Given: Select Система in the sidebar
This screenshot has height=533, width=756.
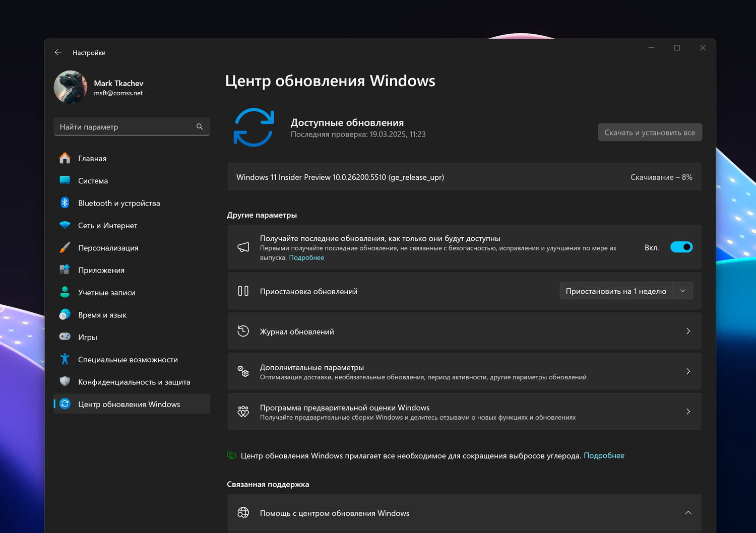Looking at the screenshot, I should pyautogui.click(x=93, y=181).
